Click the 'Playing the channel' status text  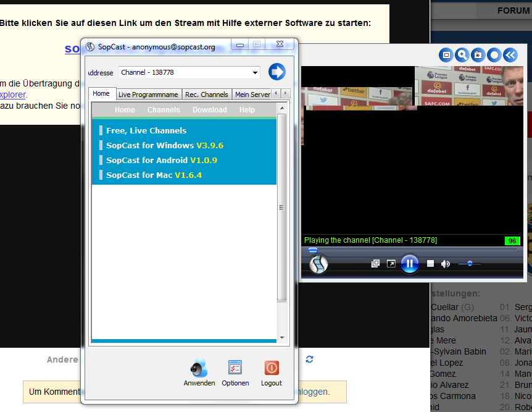pos(370,240)
